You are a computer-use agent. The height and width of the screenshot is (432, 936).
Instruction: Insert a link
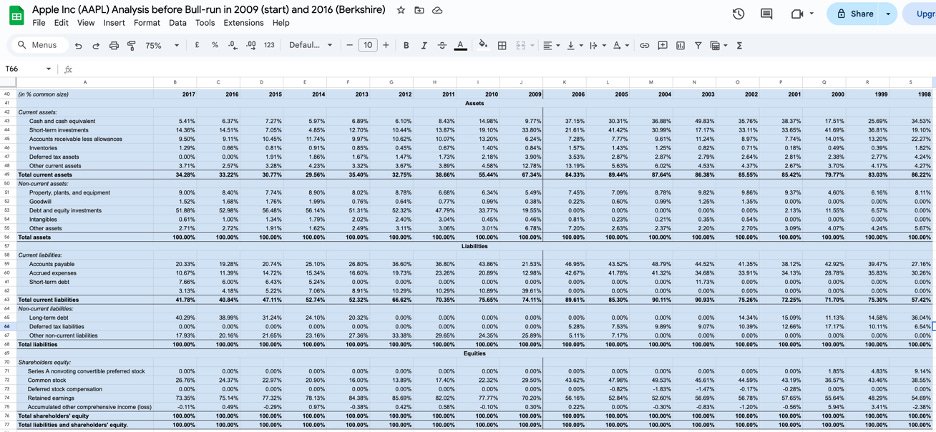(645, 45)
